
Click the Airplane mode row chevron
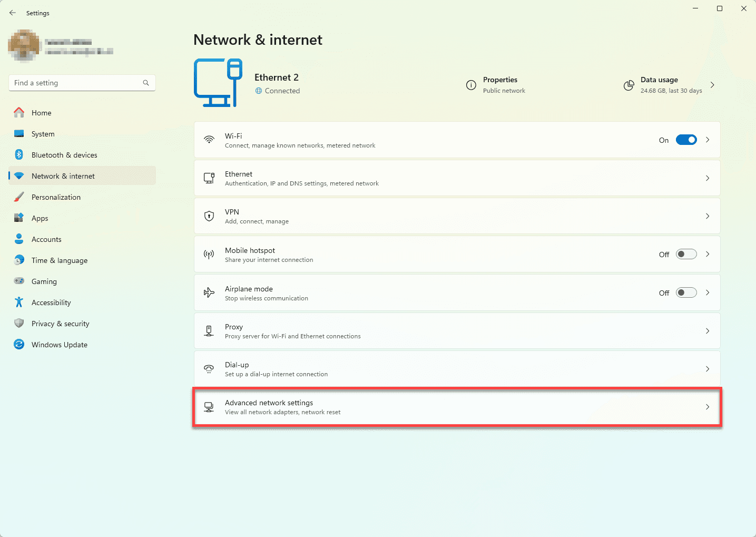pyautogui.click(x=708, y=292)
